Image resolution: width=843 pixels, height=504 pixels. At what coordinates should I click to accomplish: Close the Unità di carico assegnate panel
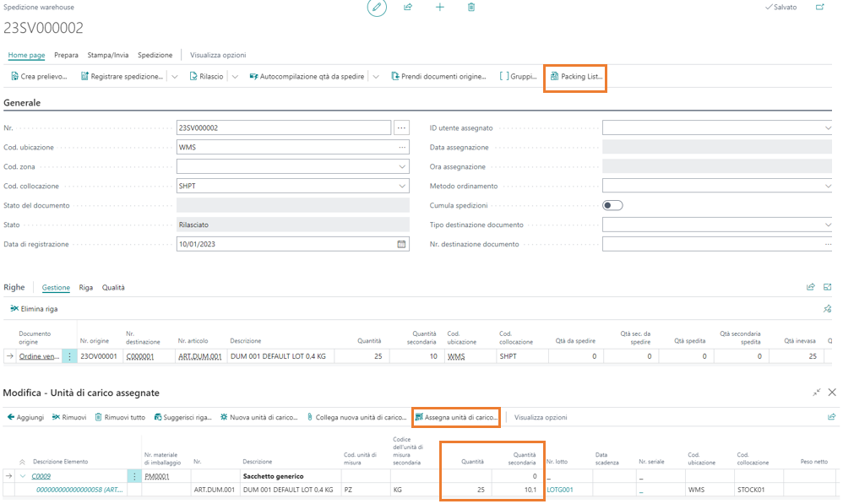coord(832,393)
